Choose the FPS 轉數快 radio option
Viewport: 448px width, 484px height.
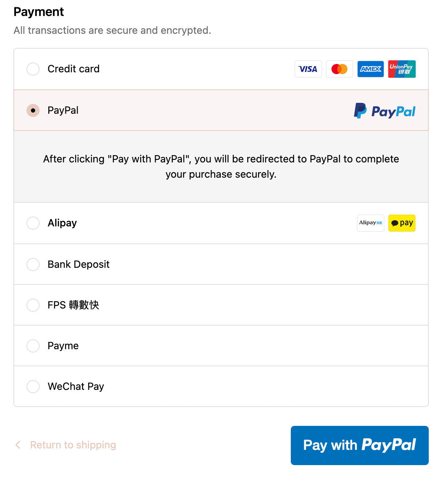tap(33, 305)
